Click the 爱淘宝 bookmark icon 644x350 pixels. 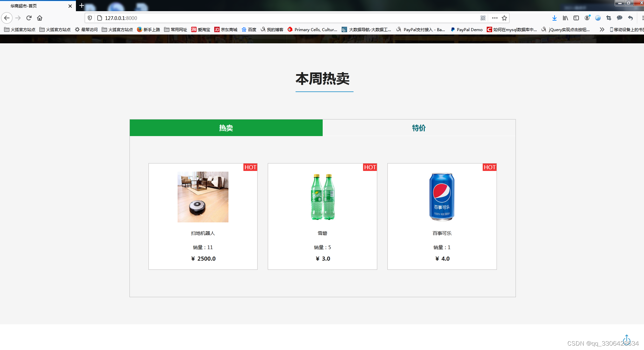(x=194, y=29)
